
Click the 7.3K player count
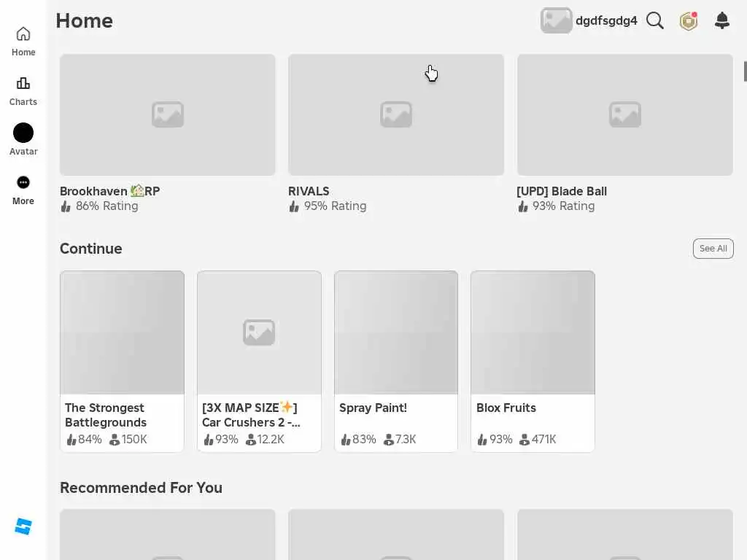400,440
